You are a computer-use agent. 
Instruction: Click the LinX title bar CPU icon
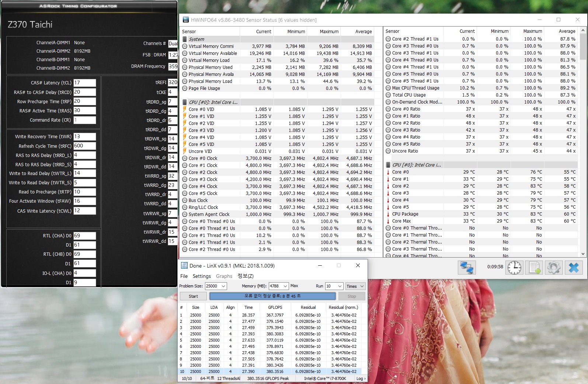pos(184,266)
